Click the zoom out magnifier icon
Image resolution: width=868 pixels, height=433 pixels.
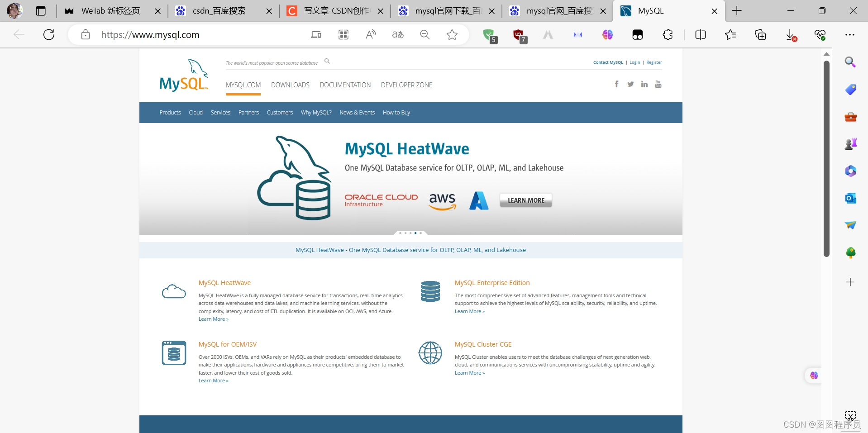(x=425, y=35)
